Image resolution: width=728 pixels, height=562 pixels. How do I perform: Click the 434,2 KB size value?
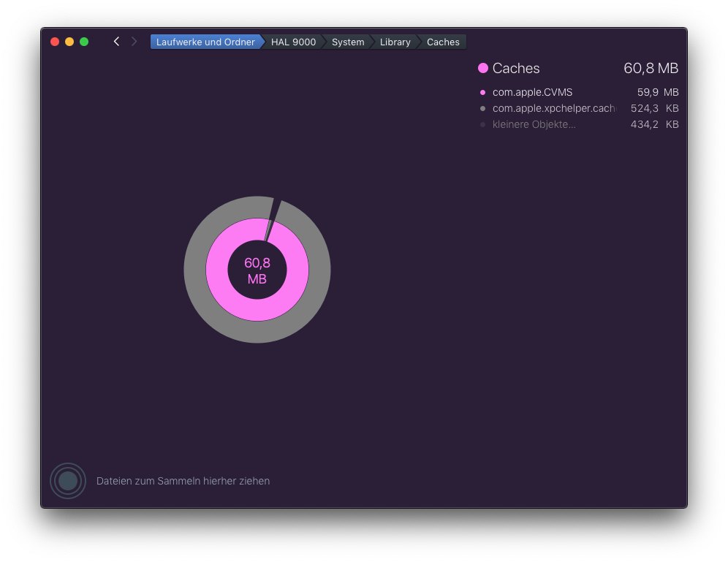coord(655,124)
